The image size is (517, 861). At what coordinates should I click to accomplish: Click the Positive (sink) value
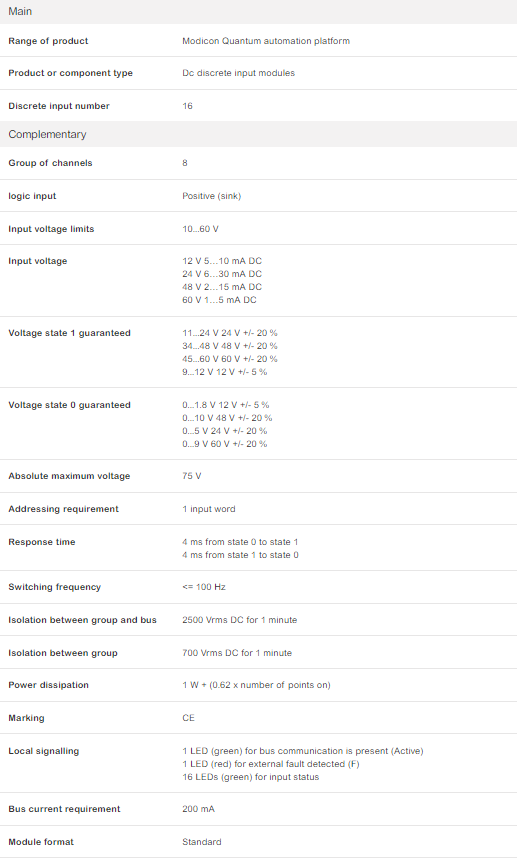click(x=212, y=196)
